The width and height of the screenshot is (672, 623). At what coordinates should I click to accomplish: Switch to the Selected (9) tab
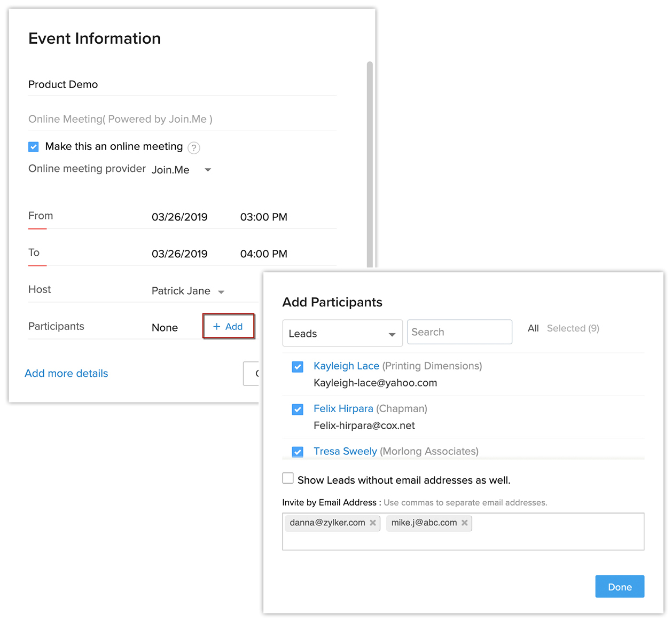pos(573,328)
